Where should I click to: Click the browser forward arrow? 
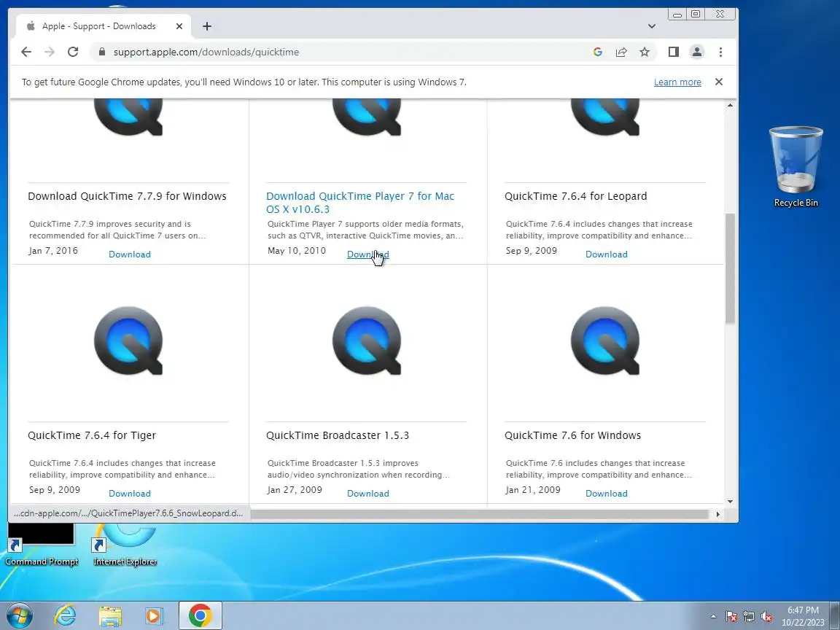point(50,52)
